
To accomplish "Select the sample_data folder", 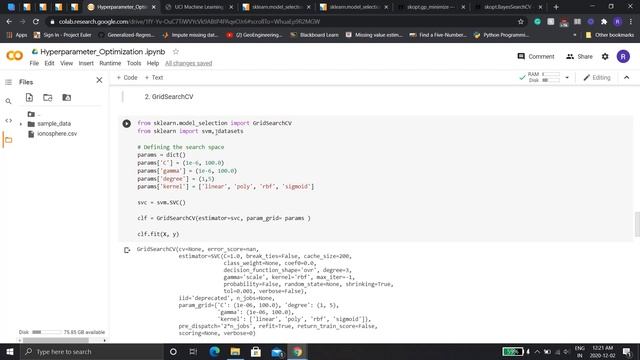I will click(x=54, y=124).
